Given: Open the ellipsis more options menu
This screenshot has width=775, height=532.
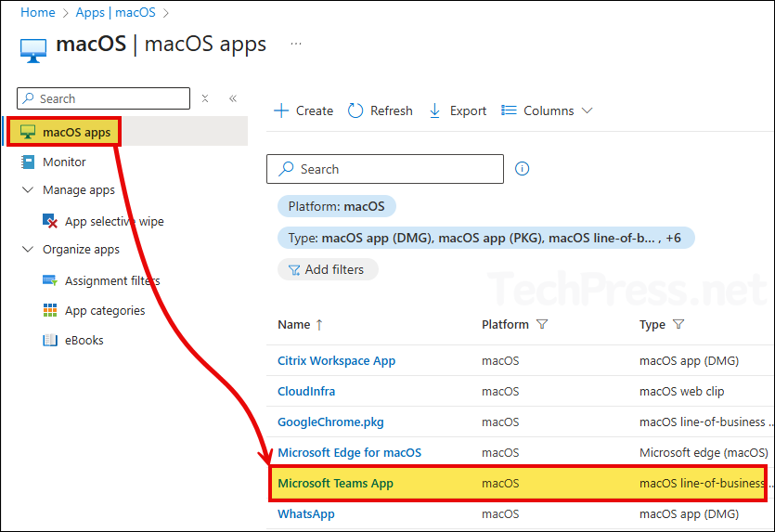Looking at the screenshot, I should tap(295, 44).
